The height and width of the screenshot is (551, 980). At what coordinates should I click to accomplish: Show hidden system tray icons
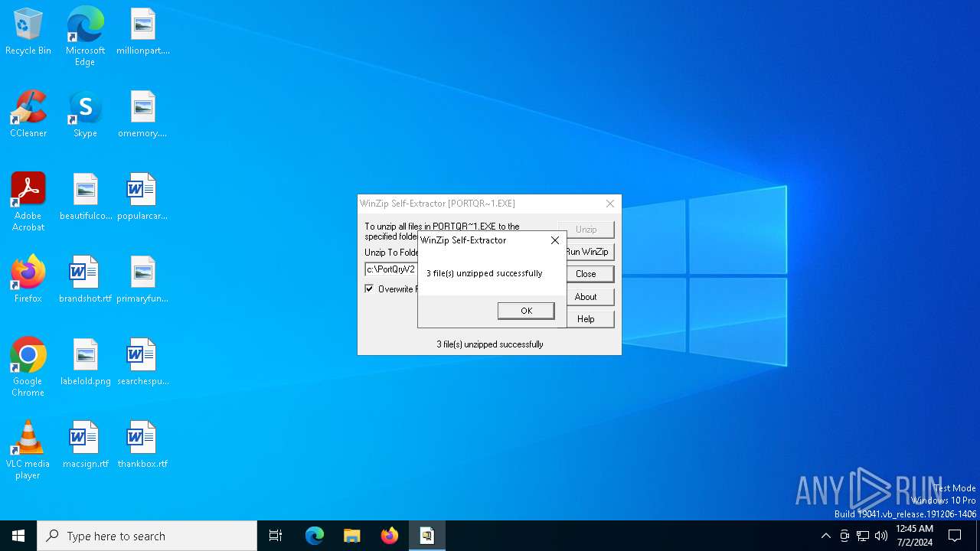(825, 536)
